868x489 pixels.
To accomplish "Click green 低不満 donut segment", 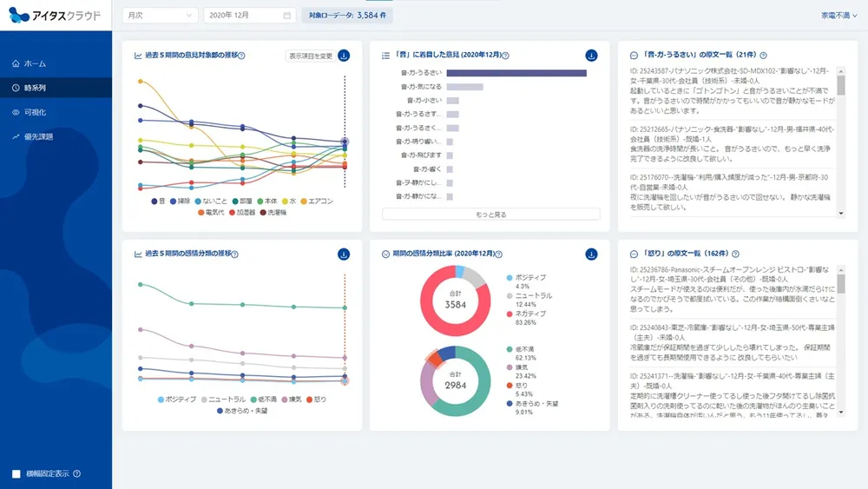I will pos(483,387).
